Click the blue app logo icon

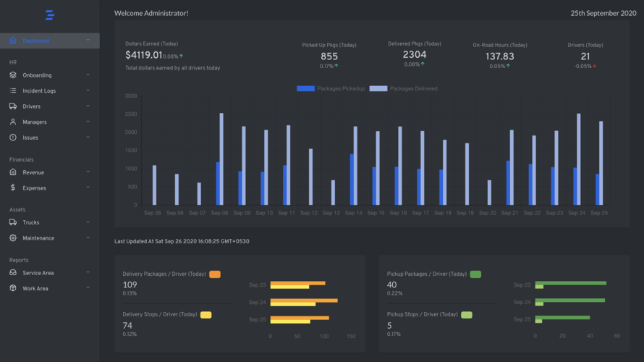point(50,15)
